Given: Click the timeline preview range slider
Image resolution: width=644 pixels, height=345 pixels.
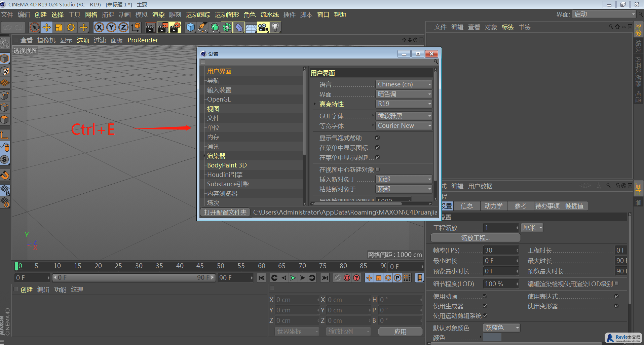Looking at the screenshot, I should [134, 278].
